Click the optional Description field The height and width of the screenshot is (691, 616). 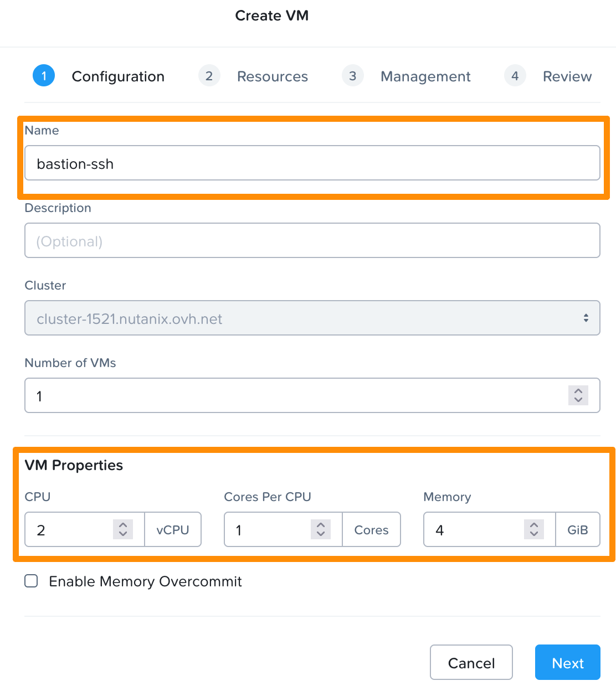312,240
